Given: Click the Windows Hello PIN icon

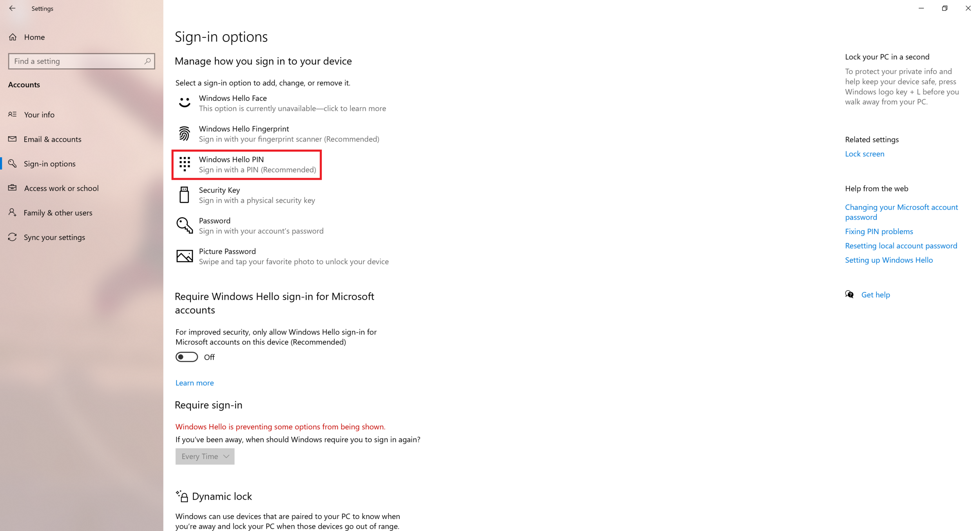Looking at the screenshot, I should (184, 164).
